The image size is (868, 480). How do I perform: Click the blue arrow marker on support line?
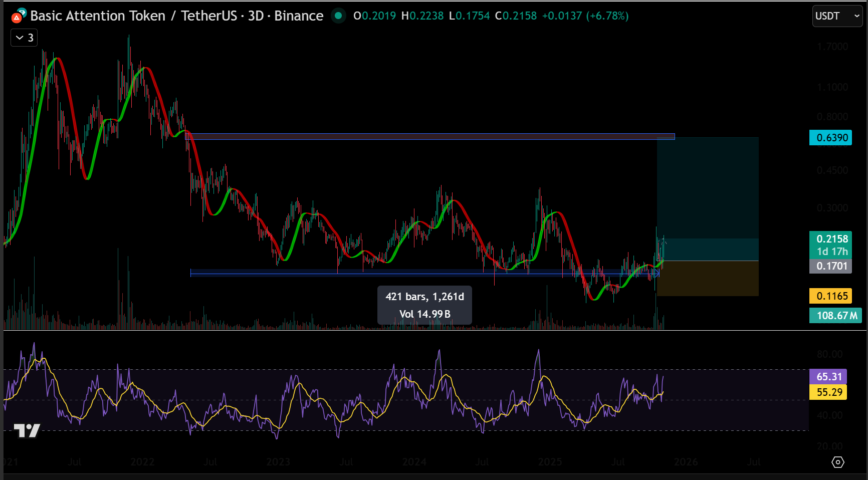pos(656,273)
